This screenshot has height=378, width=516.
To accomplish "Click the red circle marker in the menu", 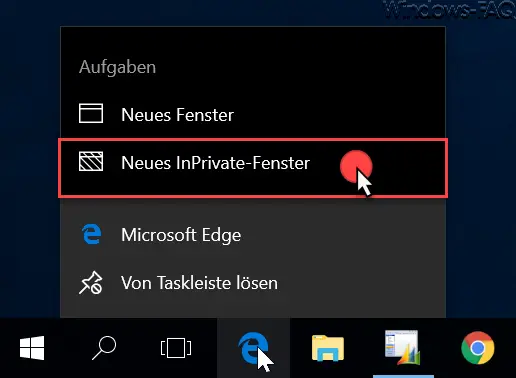I will point(356,166).
